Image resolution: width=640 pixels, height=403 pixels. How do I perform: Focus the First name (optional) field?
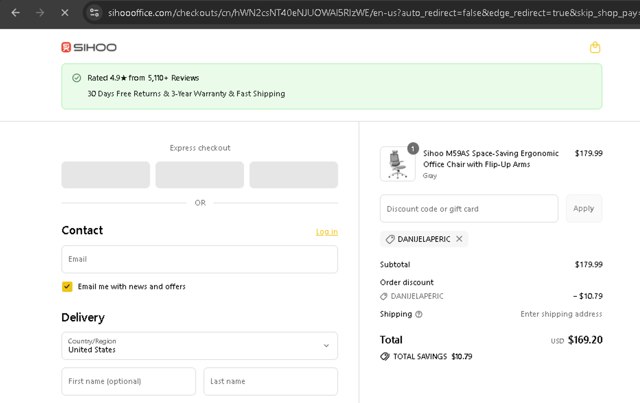129,381
